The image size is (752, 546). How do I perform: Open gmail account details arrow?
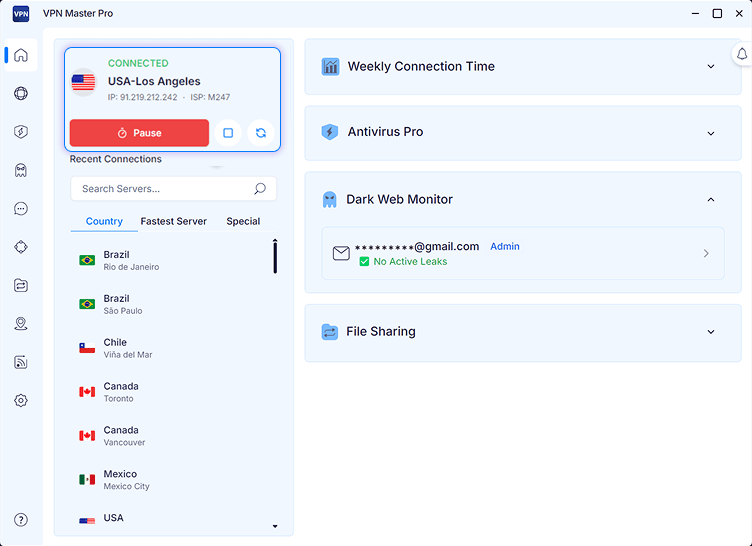click(x=706, y=253)
